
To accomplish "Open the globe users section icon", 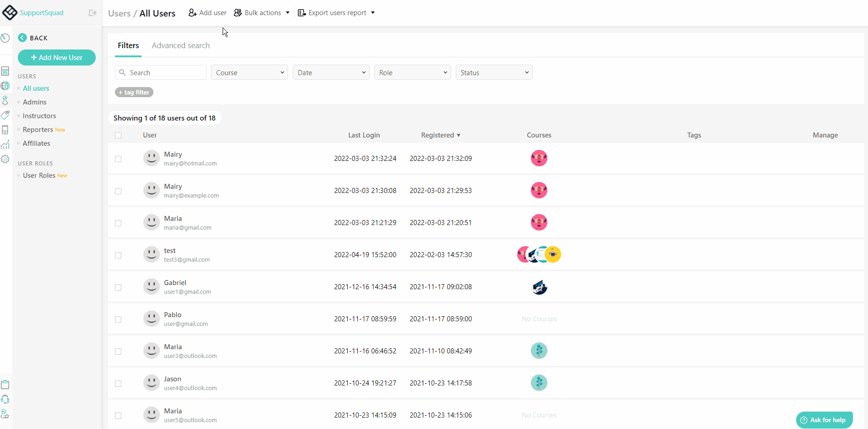I will [5, 86].
